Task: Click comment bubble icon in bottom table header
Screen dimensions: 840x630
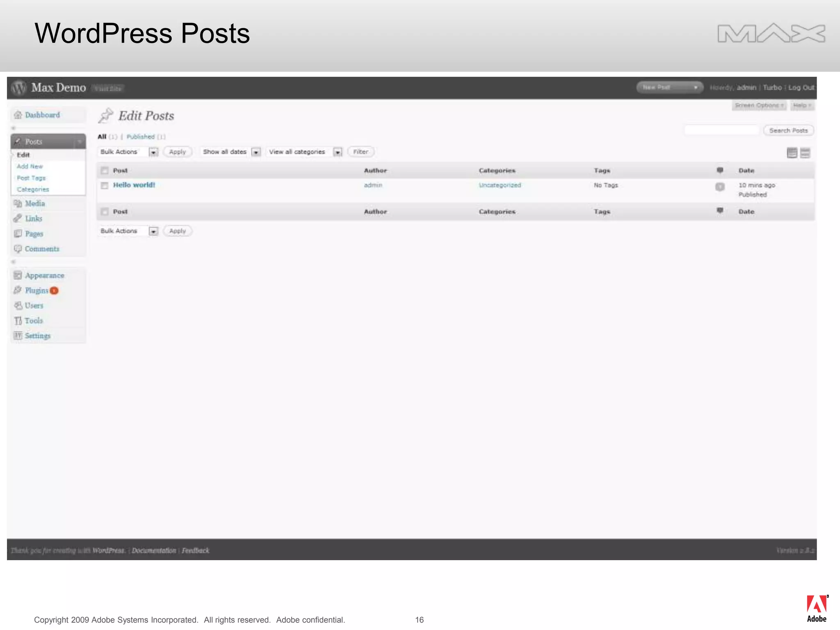Action: [x=720, y=211]
